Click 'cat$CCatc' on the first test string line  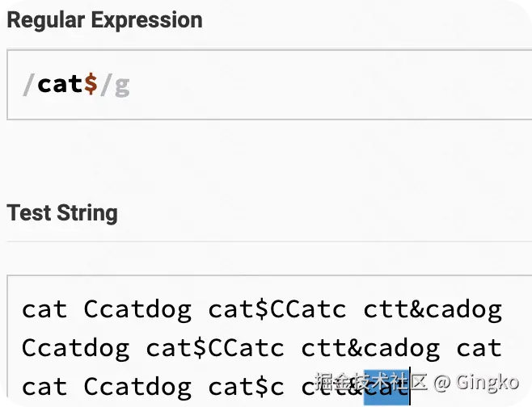277,309
